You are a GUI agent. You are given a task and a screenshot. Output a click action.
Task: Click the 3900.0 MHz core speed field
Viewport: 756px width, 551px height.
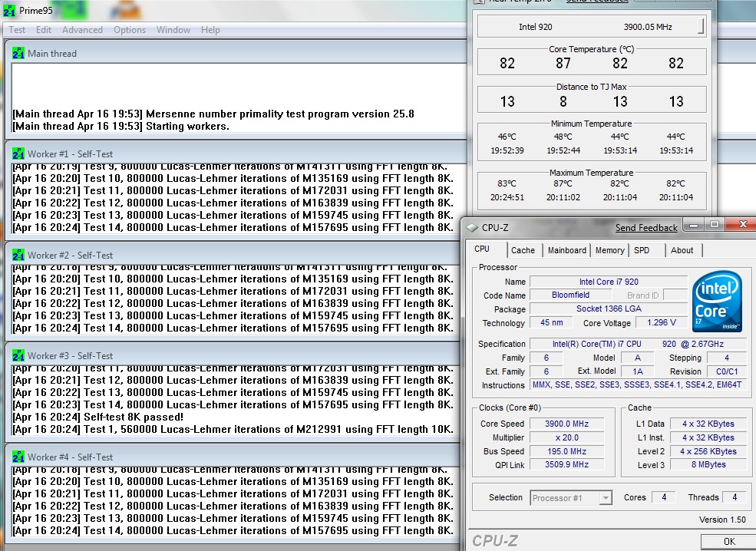point(566,424)
